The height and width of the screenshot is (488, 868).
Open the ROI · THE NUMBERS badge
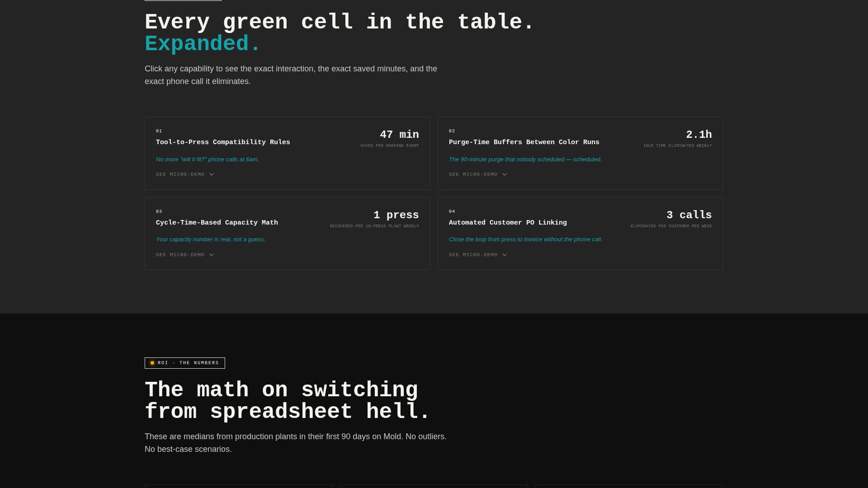coord(184,363)
